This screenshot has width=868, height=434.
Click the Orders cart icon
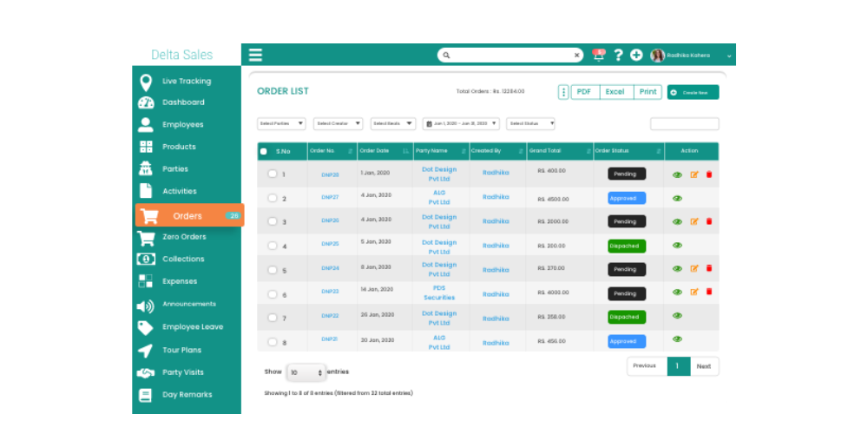(x=149, y=216)
